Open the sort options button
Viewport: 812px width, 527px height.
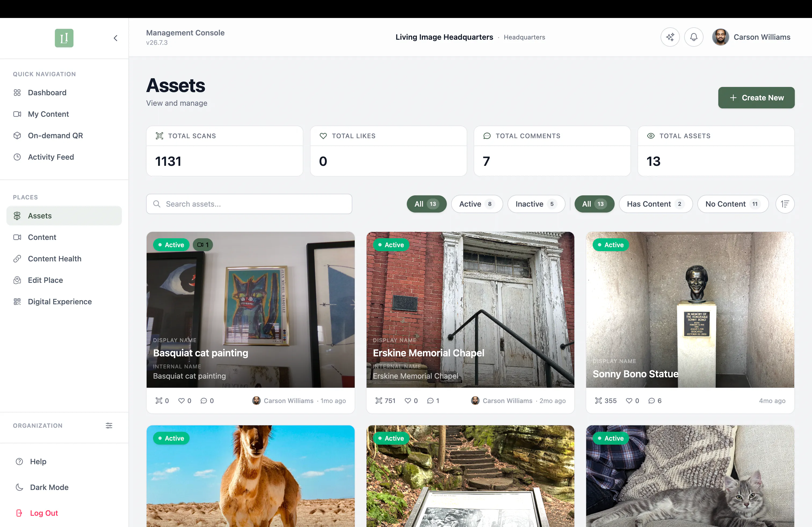pos(785,204)
